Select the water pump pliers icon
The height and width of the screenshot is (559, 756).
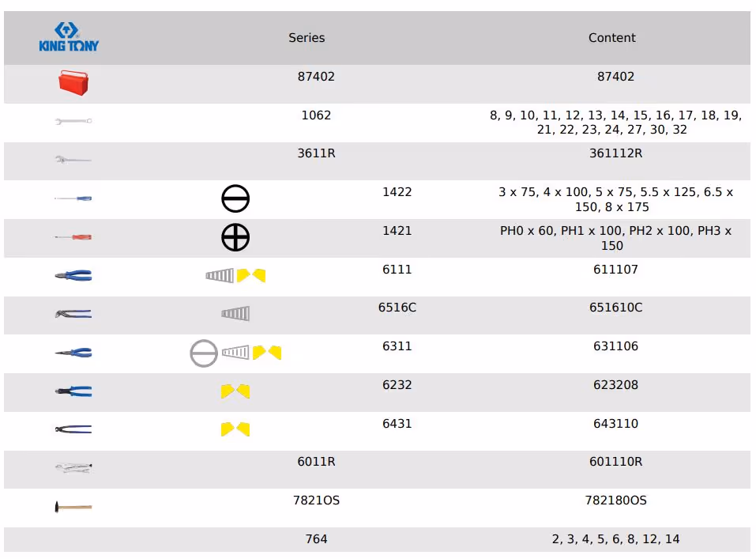73,314
